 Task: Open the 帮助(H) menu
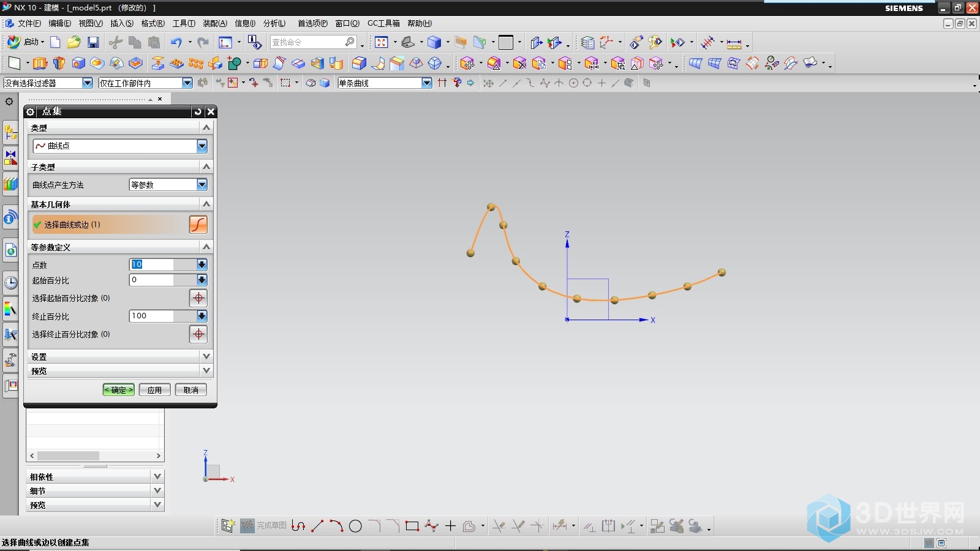(420, 23)
